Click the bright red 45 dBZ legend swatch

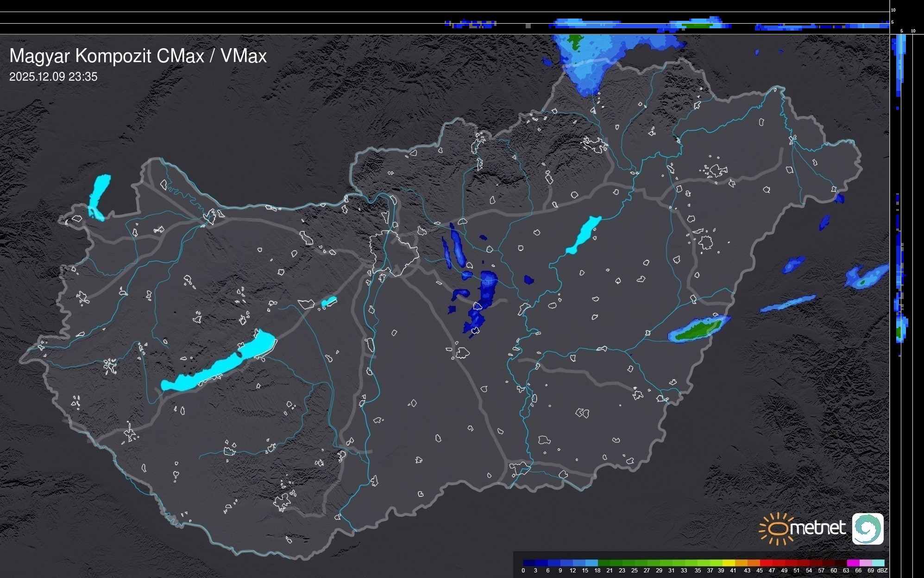(x=765, y=563)
